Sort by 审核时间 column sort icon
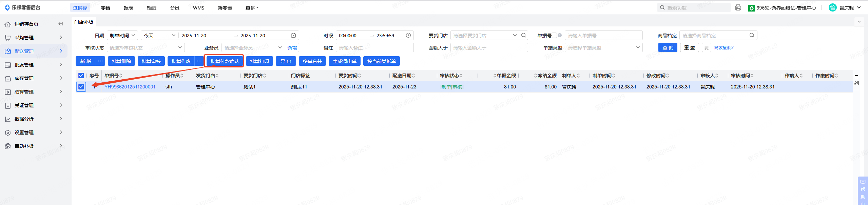Viewport: 868px width, 205px height. click(752, 76)
